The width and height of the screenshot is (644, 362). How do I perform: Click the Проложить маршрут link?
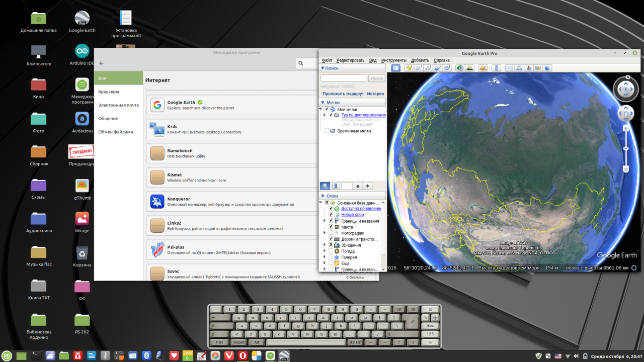343,94
